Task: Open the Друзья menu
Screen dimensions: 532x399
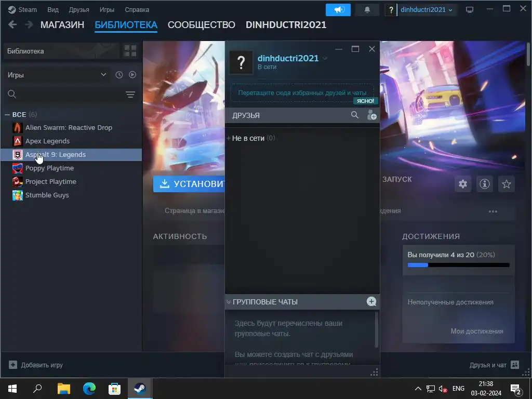Action: point(79,9)
